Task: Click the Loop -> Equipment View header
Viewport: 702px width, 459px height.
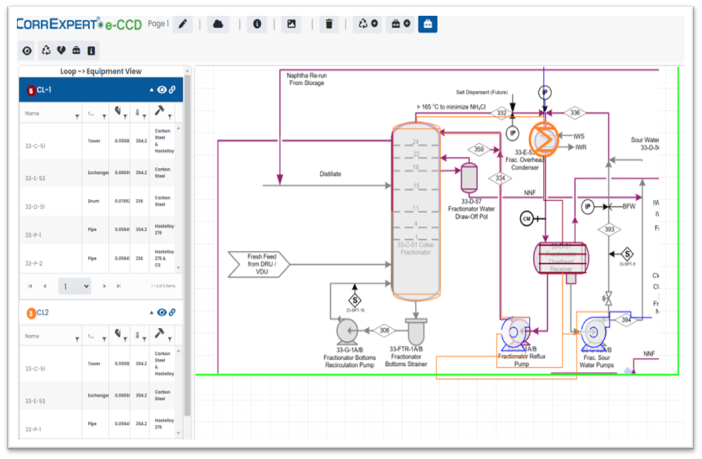Action: pos(101,73)
